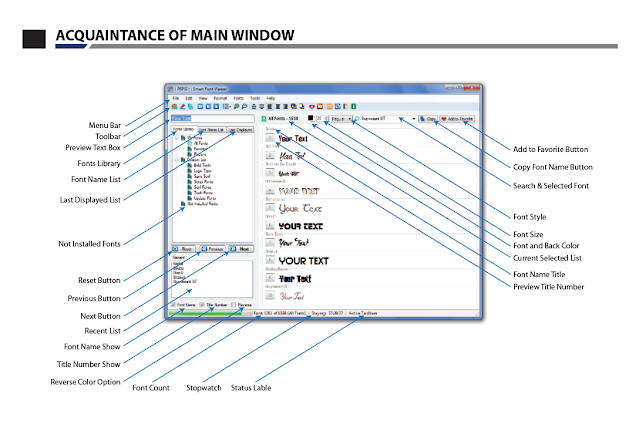Viewport: 639px width, 434px height.
Task: Collapse the My Fonts tree node
Action: (176, 138)
